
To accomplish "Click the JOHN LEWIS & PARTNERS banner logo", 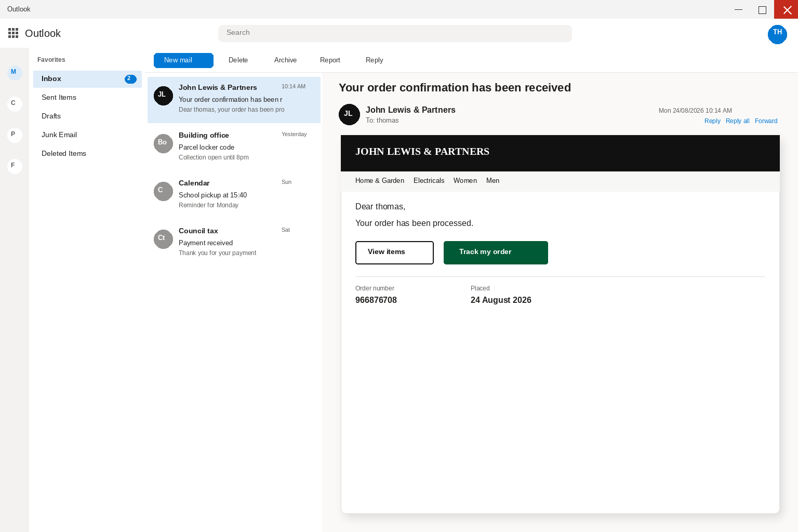I will [x=422, y=152].
